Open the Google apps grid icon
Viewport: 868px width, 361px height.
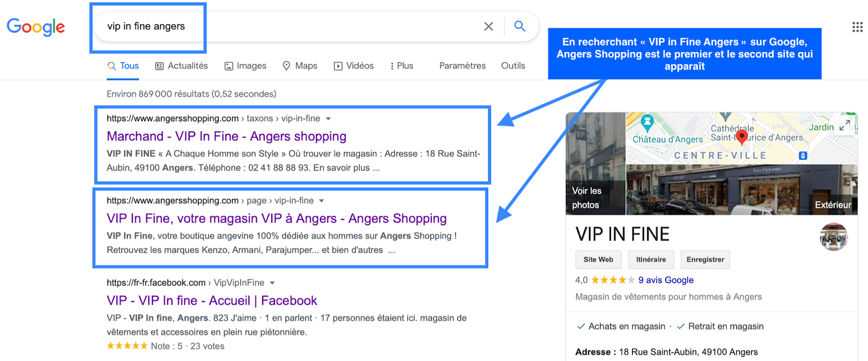(x=857, y=27)
